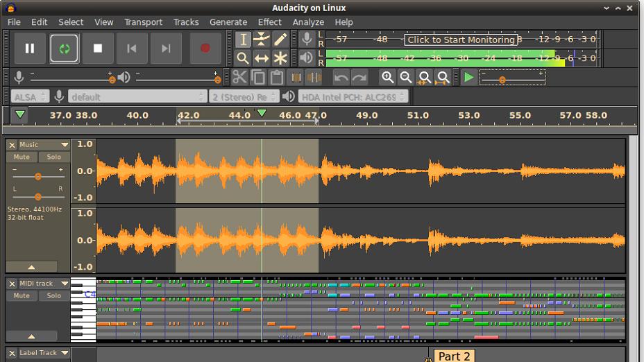The height and width of the screenshot is (362, 644).
Task: Open the Analyze menu
Action: tap(308, 22)
